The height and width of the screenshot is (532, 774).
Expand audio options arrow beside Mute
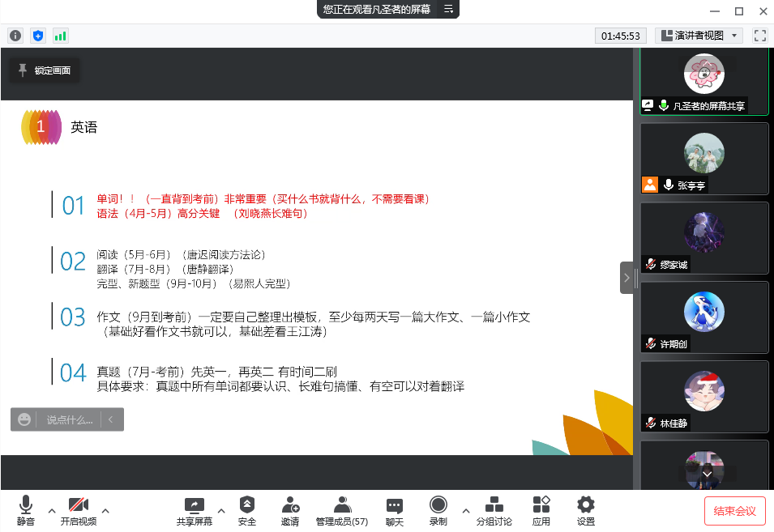pyautogui.click(x=52, y=511)
